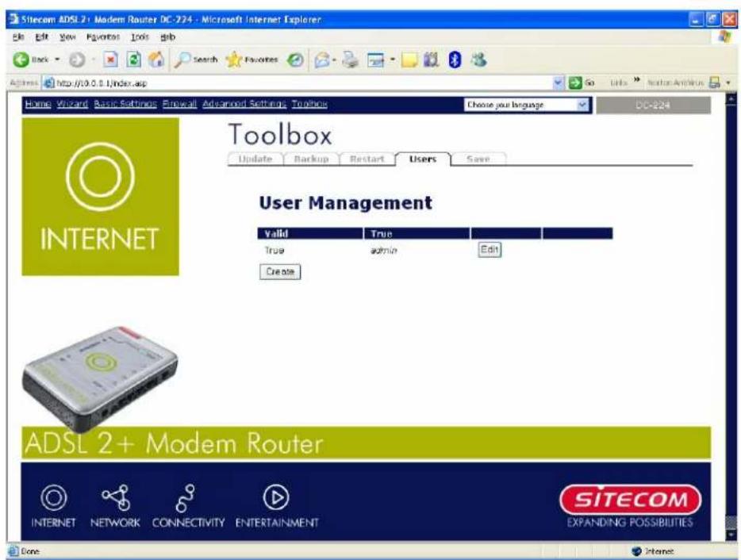Click the User Management heading

[x=345, y=203]
